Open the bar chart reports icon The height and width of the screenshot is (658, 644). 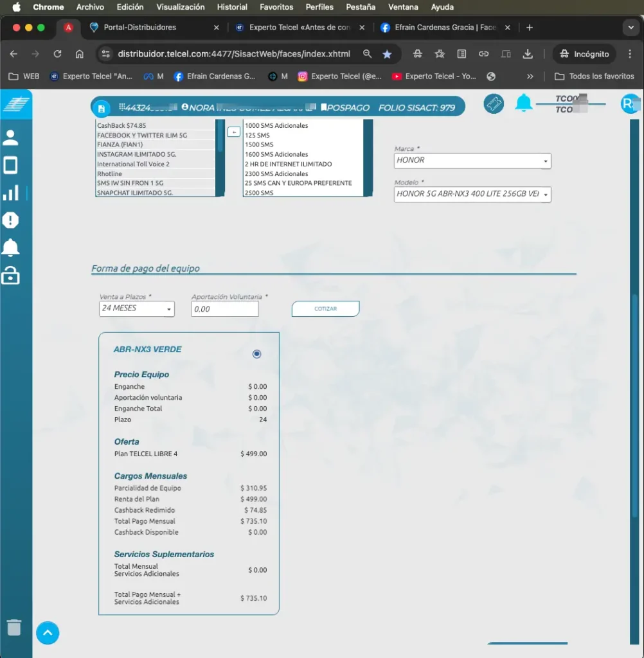[10, 193]
